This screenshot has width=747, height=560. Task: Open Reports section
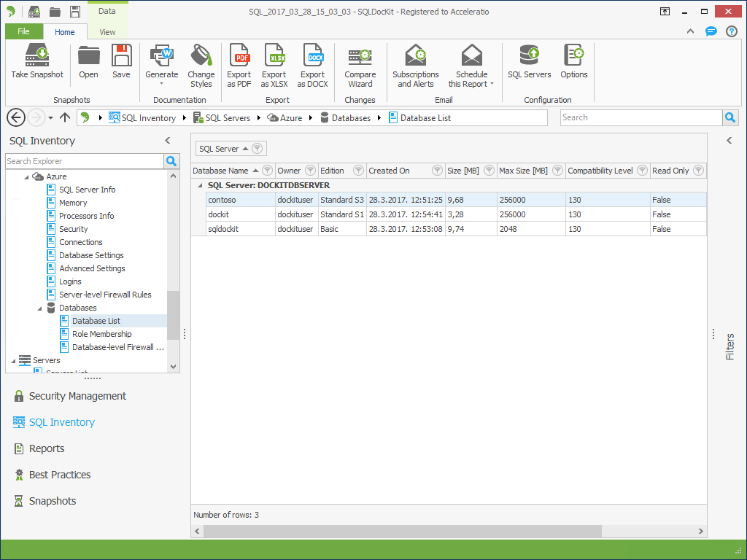pos(39,448)
